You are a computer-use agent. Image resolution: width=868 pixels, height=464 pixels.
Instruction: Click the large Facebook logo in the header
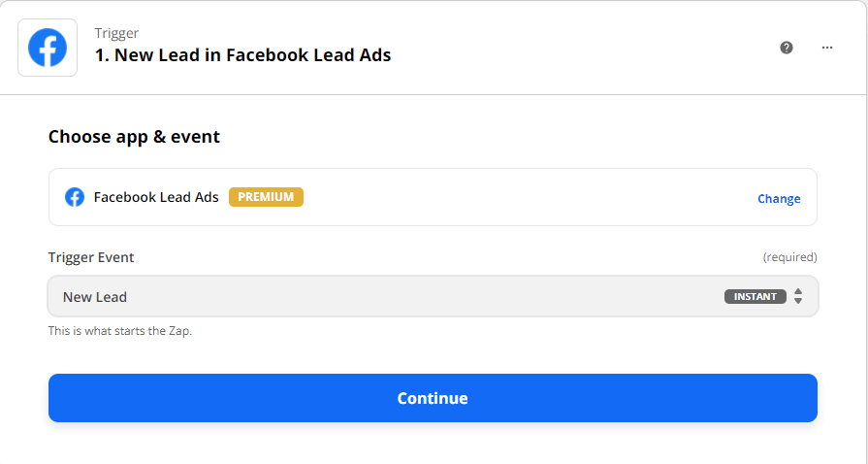[48, 47]
